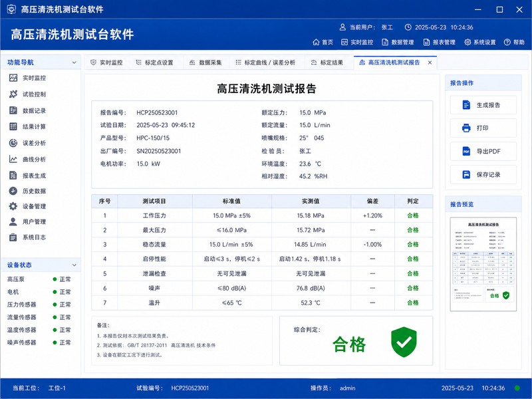532x399 pixels.
Task: Click the 14.85 L/min measured value
Action: click(x=310, y=244)
